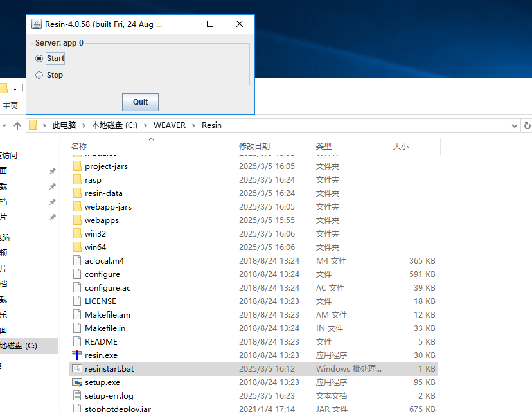The image size is (532, 412).
Task: Close the Resin window
Action: [x=240, y=24]
